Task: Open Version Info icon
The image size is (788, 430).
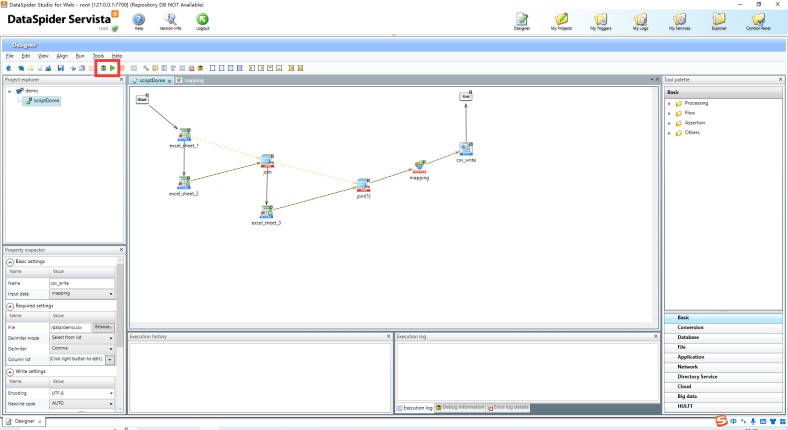Action: (x=170, y=21)
